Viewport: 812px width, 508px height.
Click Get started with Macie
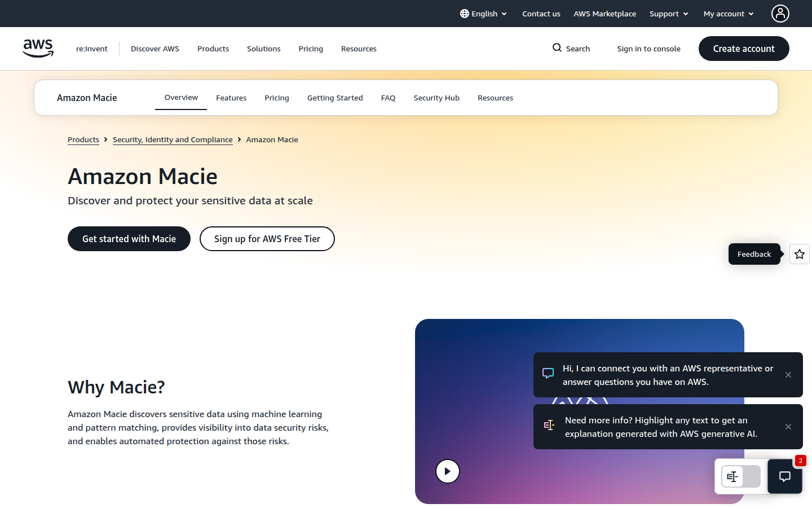tap(129, 239)
